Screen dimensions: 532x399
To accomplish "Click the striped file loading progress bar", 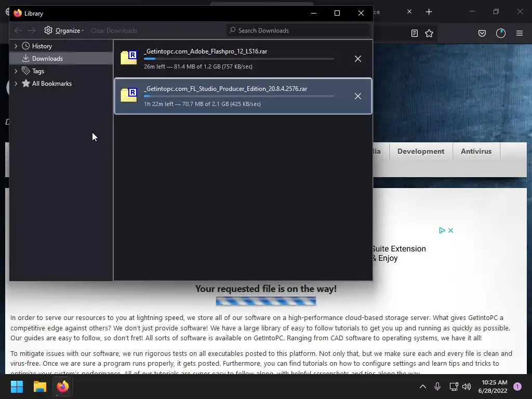I will click(x=265, y=301).
